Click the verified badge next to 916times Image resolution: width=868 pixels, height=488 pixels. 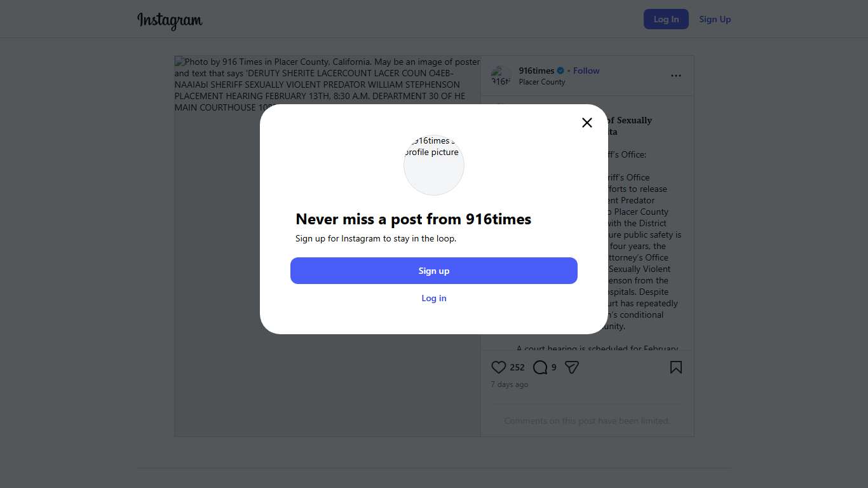[x=560, y=71]
